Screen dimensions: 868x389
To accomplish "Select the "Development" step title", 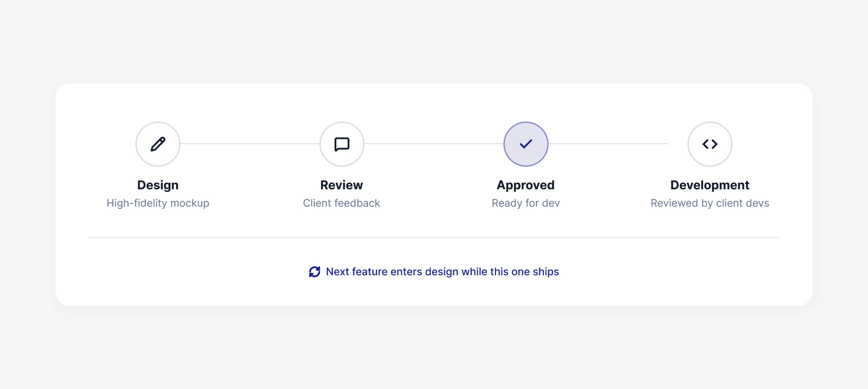I will tap(710, 185).
